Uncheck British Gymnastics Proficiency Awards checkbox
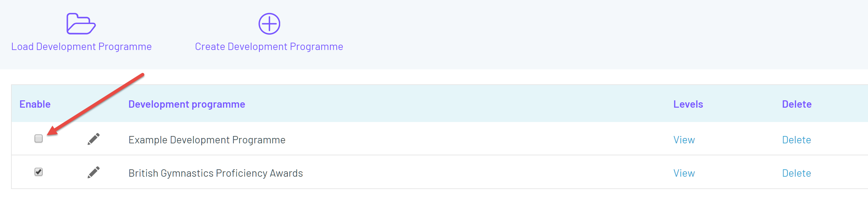 (38, 172)
